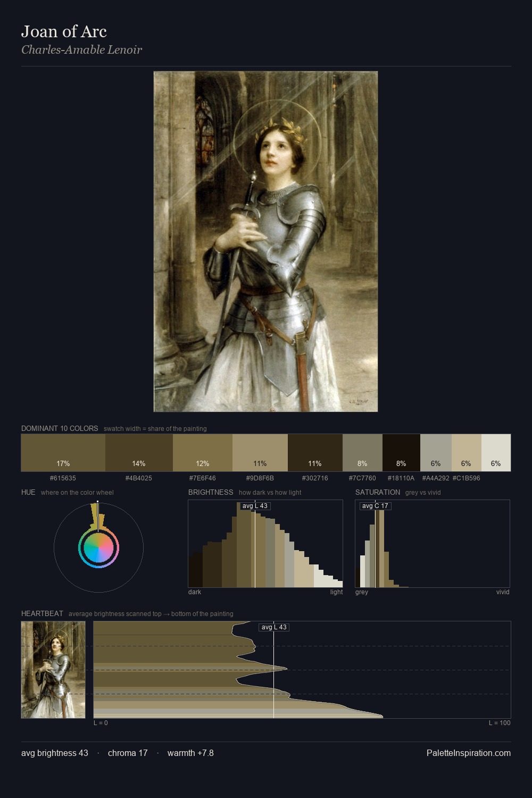Click the hex code #4B4025
Screen dimensions: 532x798
[x=139, y=478]
